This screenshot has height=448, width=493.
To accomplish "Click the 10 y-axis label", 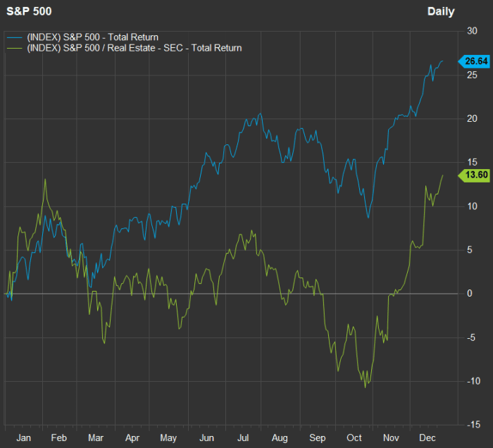I will point(472,206).
